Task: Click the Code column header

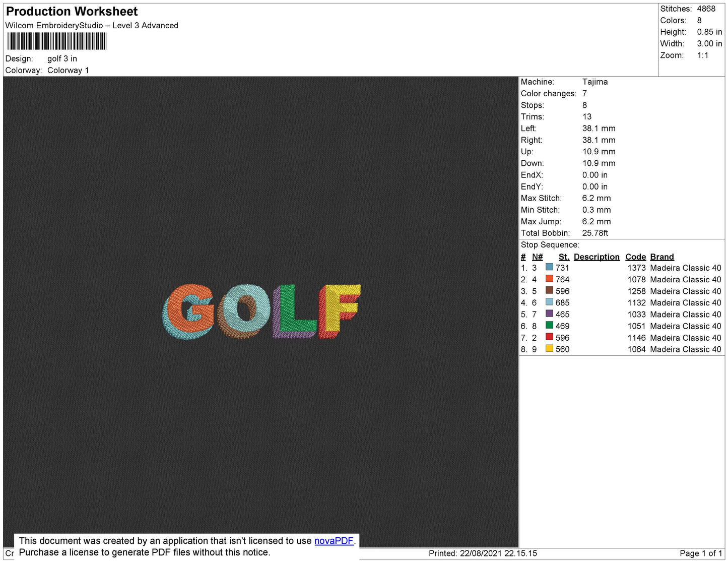Action: 635,257
